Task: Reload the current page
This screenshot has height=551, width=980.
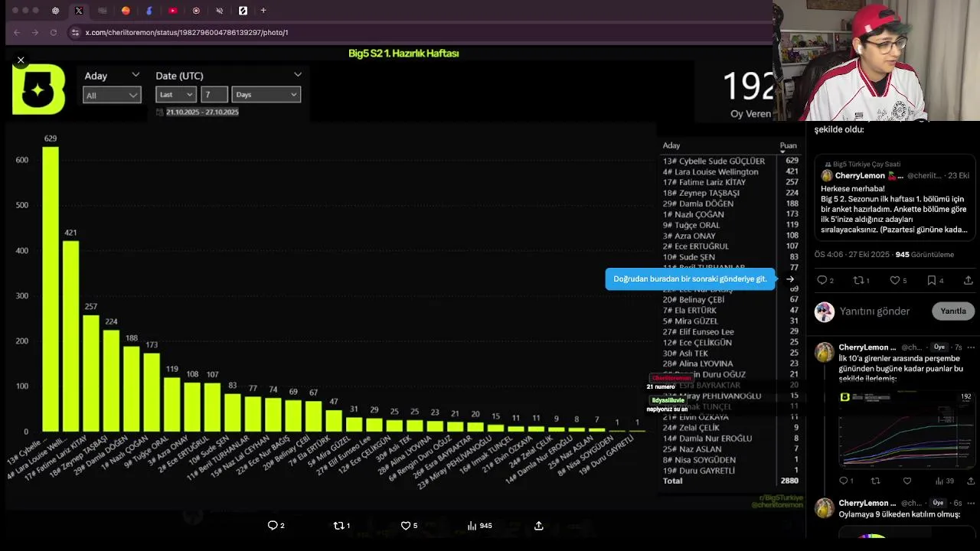Action: click(x=54, y=32)
